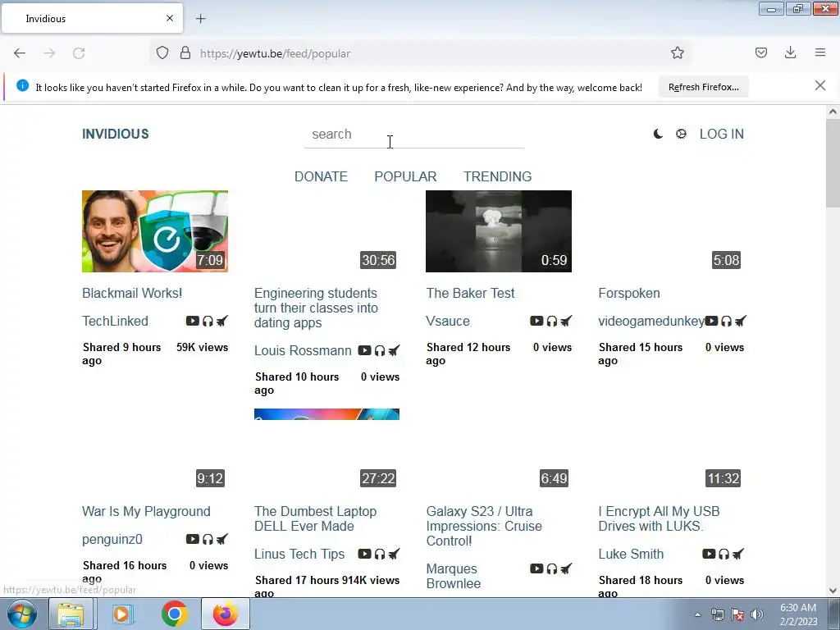Open volume control in system tray
The image size is (840, 630).
click(x=756, y=614)
